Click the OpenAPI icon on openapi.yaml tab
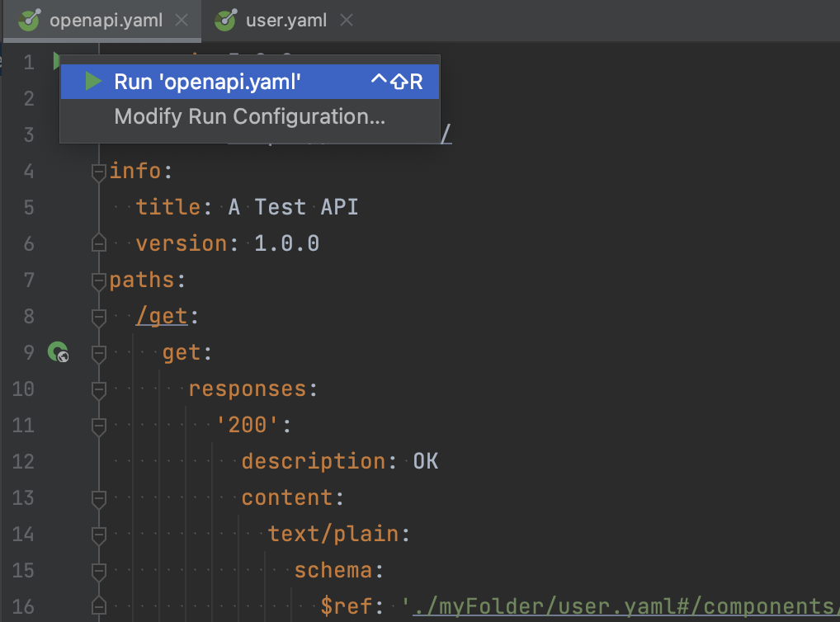The width and height of the screenshot is (840, 622). pyautogui.click(x=29, y=21)
